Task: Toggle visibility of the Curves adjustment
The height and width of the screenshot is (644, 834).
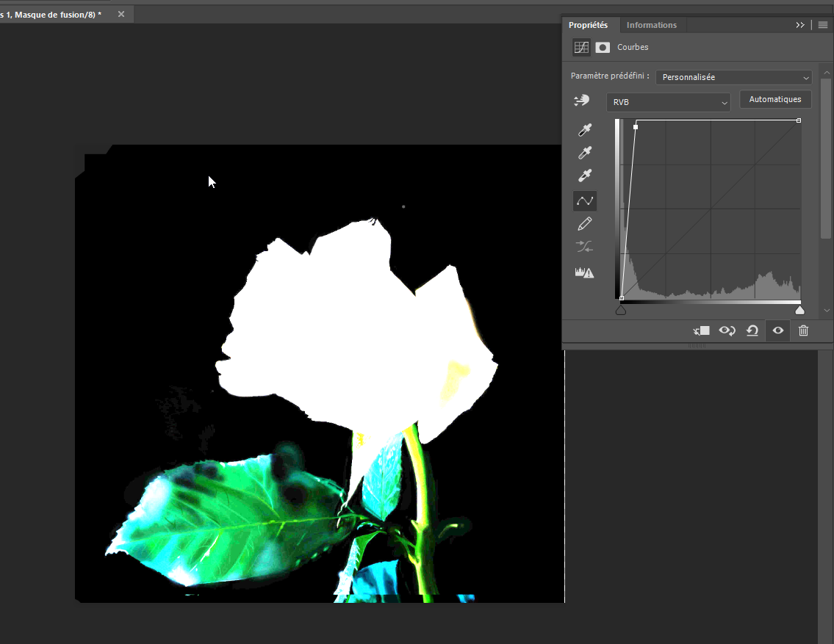Action: click(777, 330)
